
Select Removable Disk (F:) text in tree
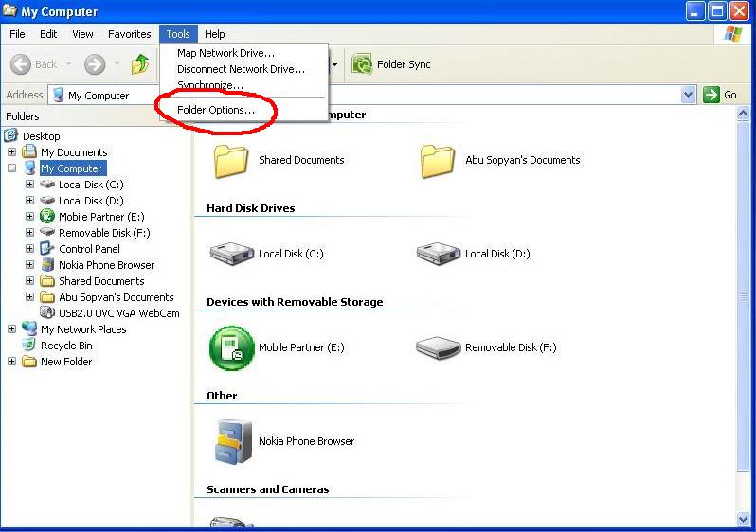click(x=104, y=233)
